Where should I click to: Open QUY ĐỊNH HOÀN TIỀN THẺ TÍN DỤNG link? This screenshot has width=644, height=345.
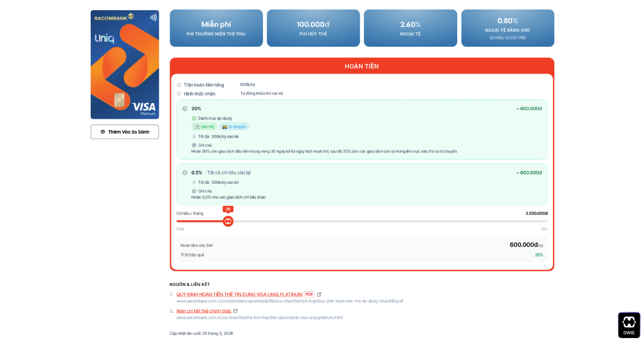[239, 294]
